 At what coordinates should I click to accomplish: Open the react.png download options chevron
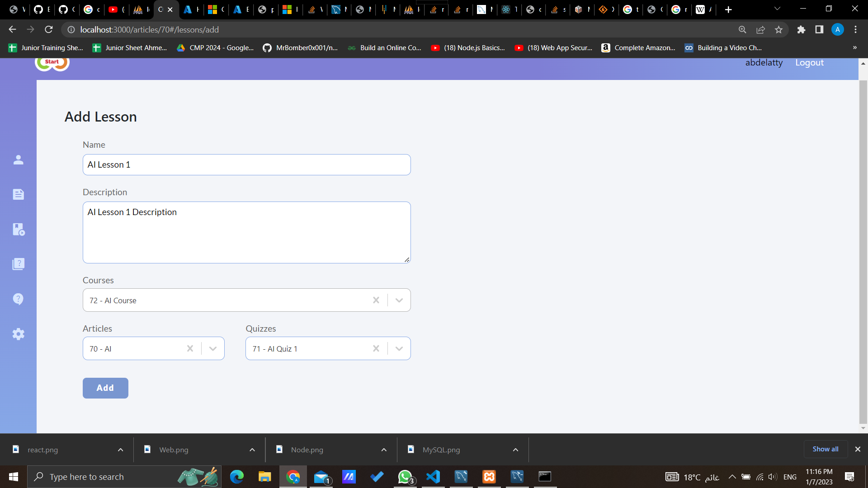coord(120,450)
